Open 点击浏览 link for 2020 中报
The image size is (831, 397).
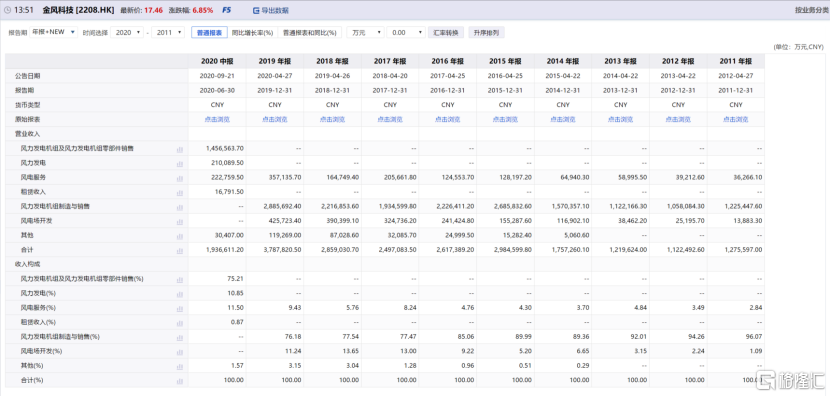(x=217, y=120)
